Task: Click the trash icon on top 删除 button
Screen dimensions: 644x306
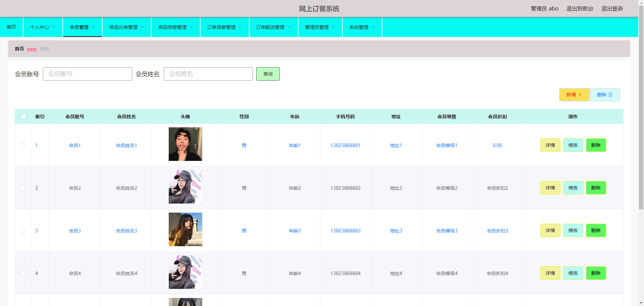Action: (x=610, y=95)
